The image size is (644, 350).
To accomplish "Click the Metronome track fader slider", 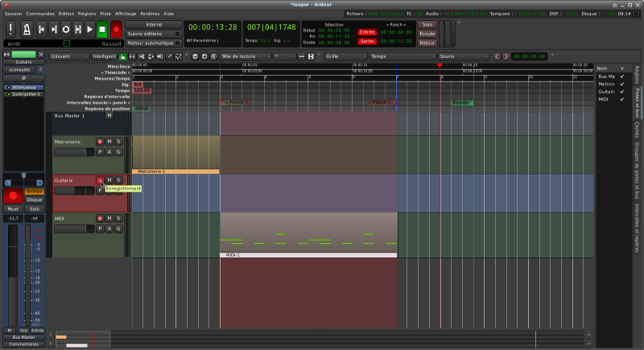I will tap(73, 151).
